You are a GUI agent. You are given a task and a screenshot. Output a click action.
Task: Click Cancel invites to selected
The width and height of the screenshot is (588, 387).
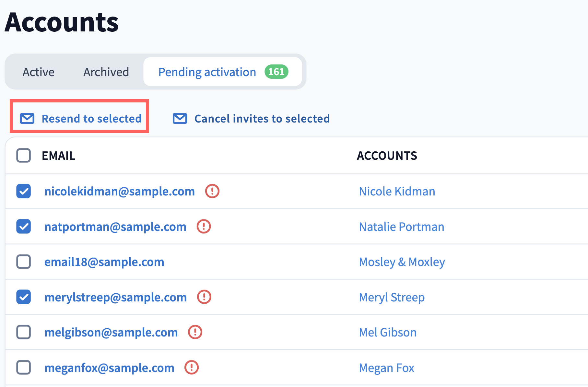click(x=262, y=119)
